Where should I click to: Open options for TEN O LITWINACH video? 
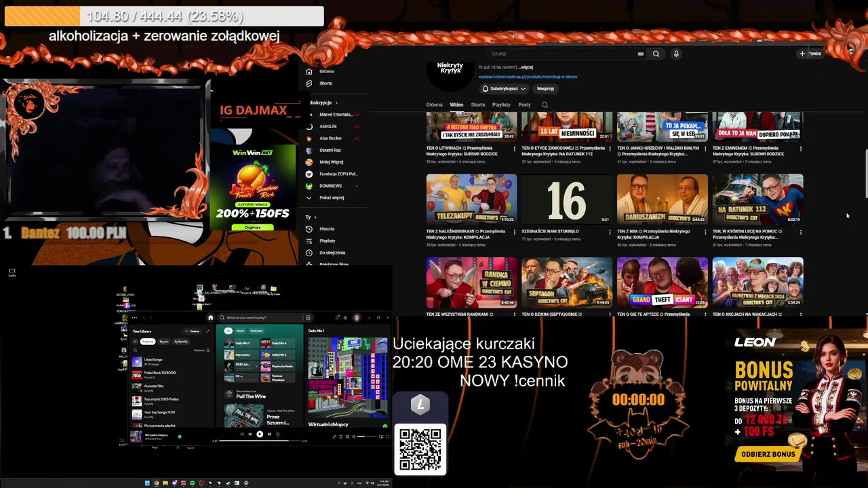(x=515, y=148)
